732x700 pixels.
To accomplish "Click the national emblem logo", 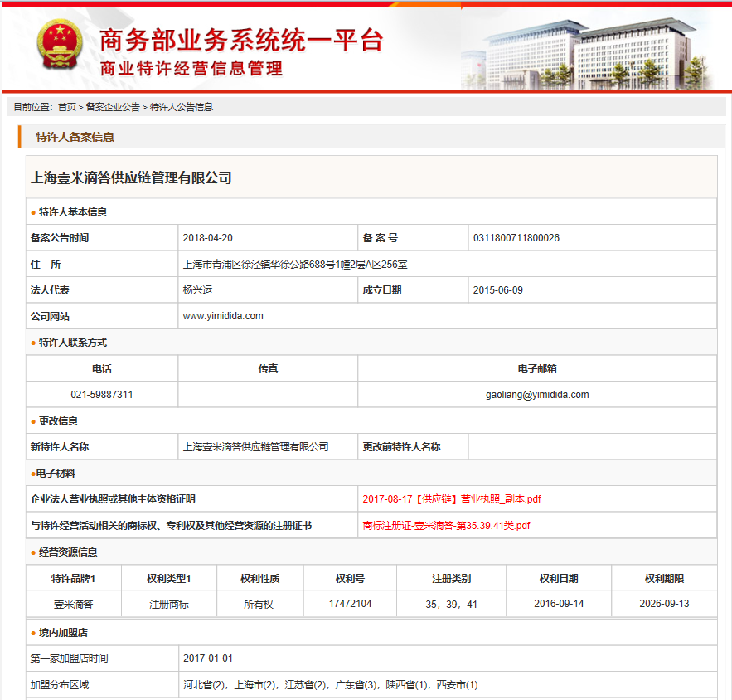I will (60, 46).
